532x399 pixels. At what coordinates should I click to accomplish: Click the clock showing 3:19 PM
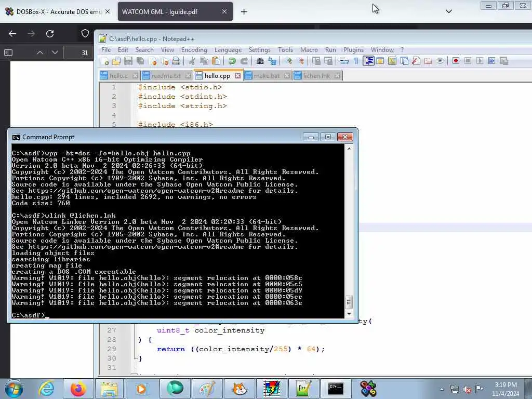506,385
